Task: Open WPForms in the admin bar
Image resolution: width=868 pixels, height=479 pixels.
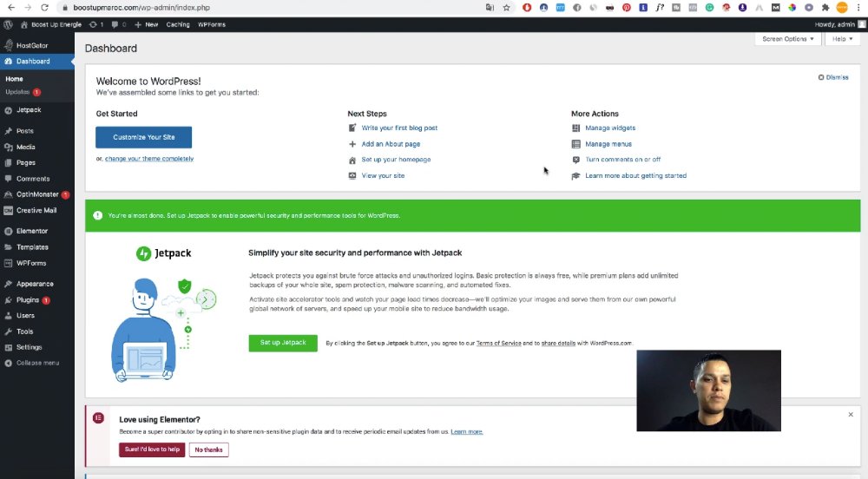Action: (212, 24)
